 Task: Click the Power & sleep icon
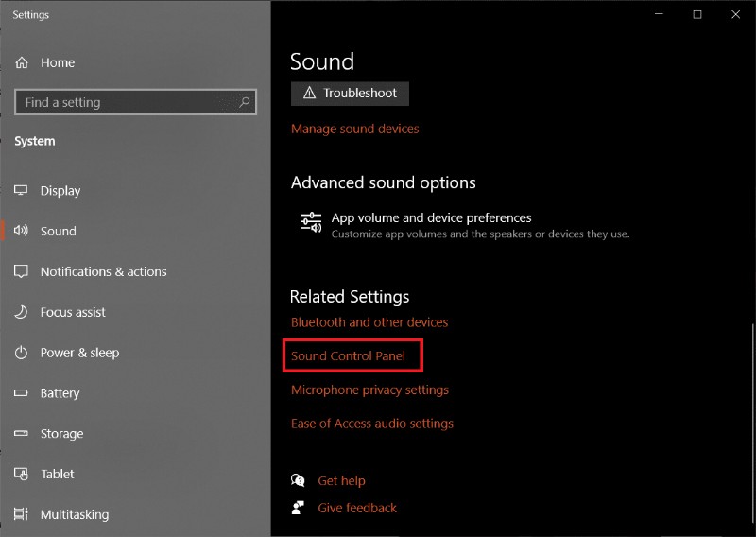tap(21, 353)
